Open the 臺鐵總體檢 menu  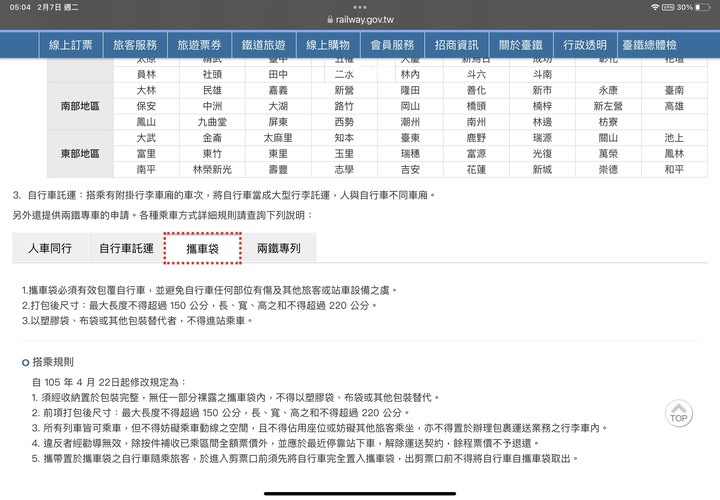(649, 45)
